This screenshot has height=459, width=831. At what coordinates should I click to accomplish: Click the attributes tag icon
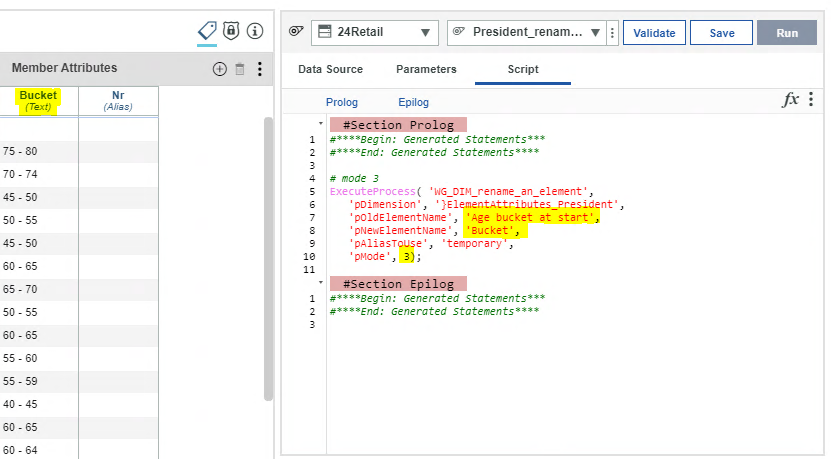[207, 31]
